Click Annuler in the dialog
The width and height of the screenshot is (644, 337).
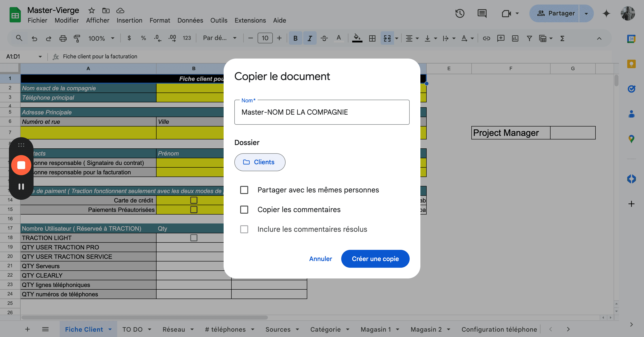point(320,259)
